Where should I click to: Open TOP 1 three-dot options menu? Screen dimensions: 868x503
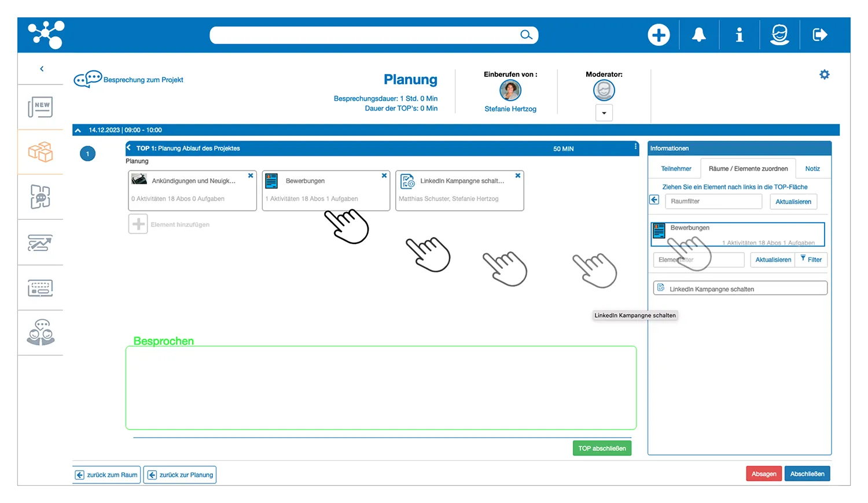(x=635, y=147)
